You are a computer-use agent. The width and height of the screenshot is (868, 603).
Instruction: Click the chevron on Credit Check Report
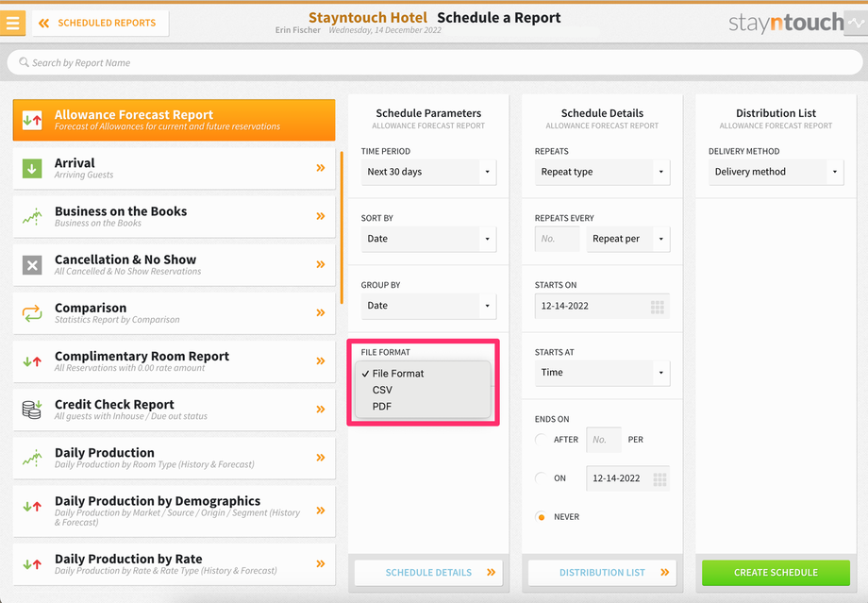[x=321, y=410]
